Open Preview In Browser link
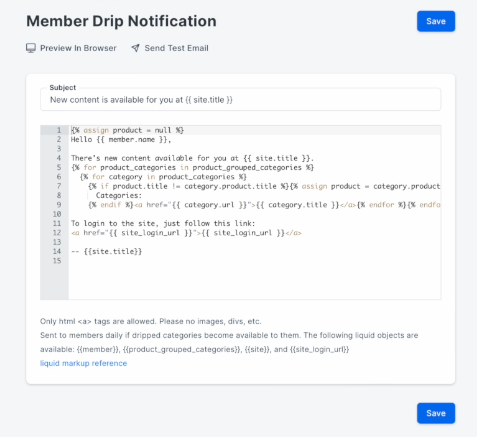The image size is (477, 437). coord(78,48)
